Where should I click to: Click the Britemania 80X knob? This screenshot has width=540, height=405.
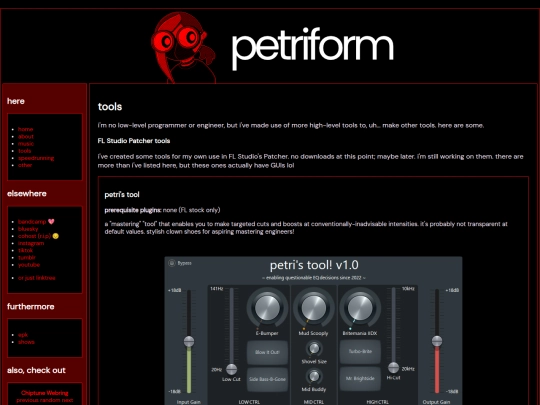(360, 308)
